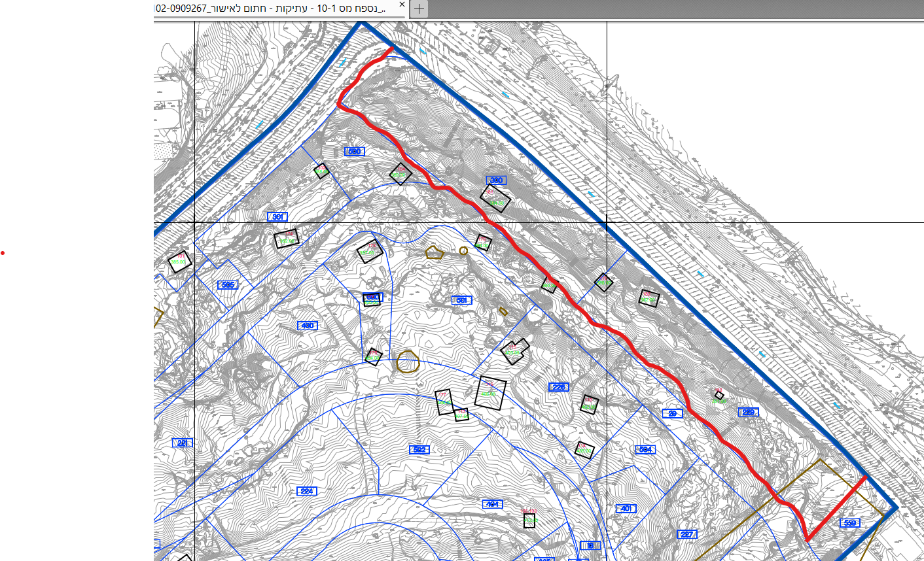Click parcel label 501 on the map
This screenshot has height=561, width=924.
(461, 301)
